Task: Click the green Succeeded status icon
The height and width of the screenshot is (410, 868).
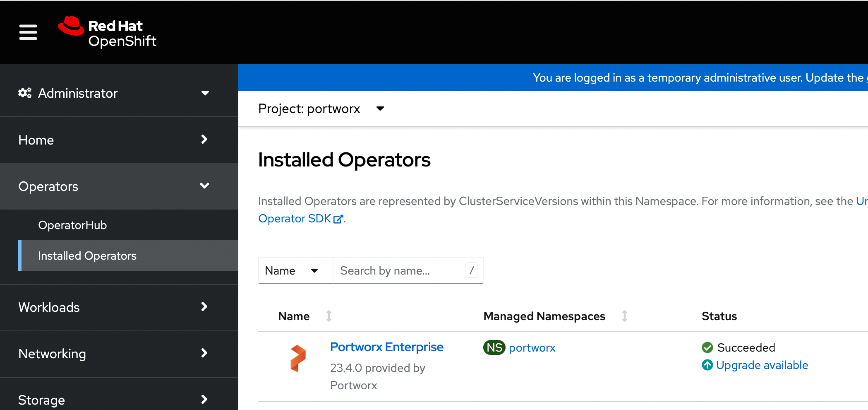Action: tap(707, 347)
